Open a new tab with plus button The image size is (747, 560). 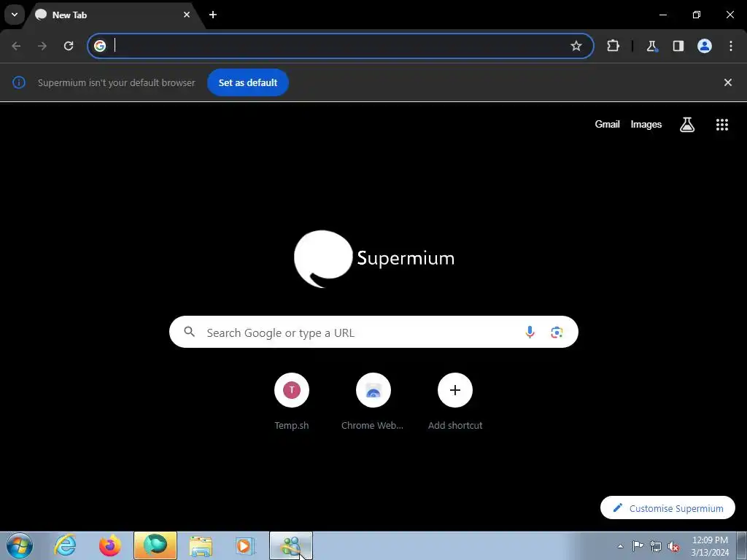coord(213,15)
